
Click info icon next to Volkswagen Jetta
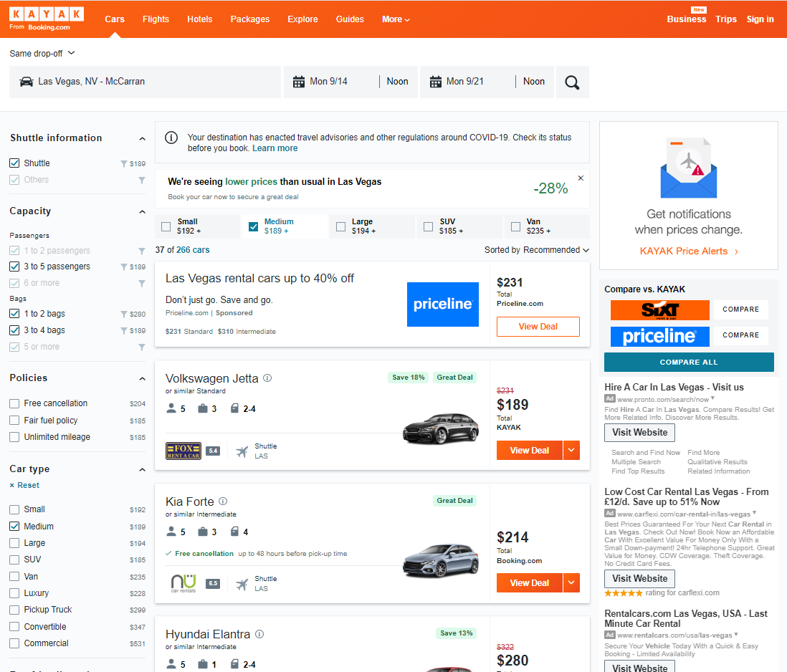[267, 378]
